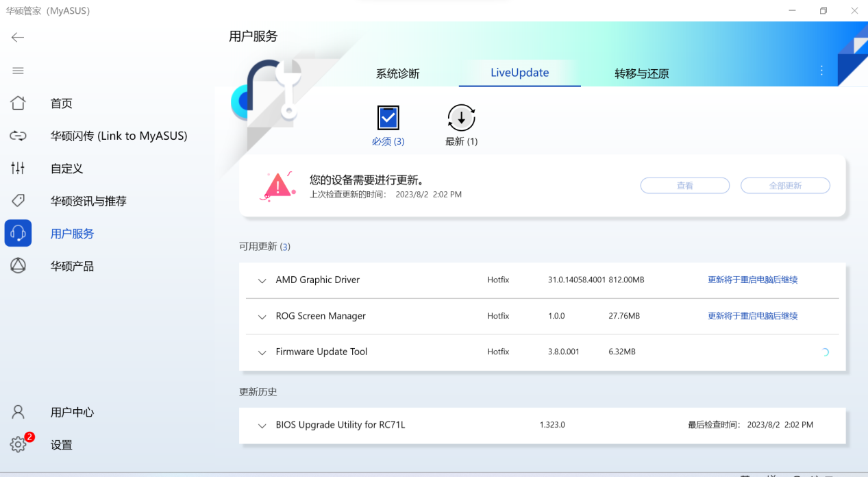
Task: Select the 华硕闪传 (Link to MyASUS) icon
Action: click(18, 136)
